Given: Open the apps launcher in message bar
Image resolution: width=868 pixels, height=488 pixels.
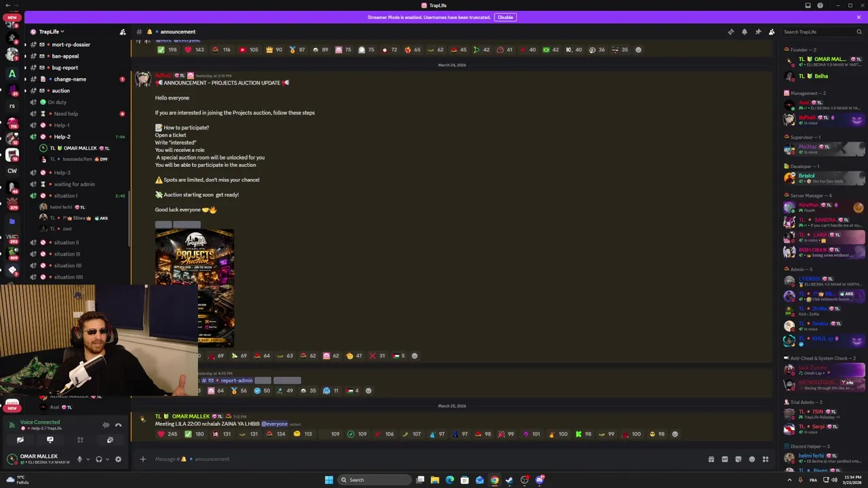Looking at the screenshot, I should (x=765, y=459).
